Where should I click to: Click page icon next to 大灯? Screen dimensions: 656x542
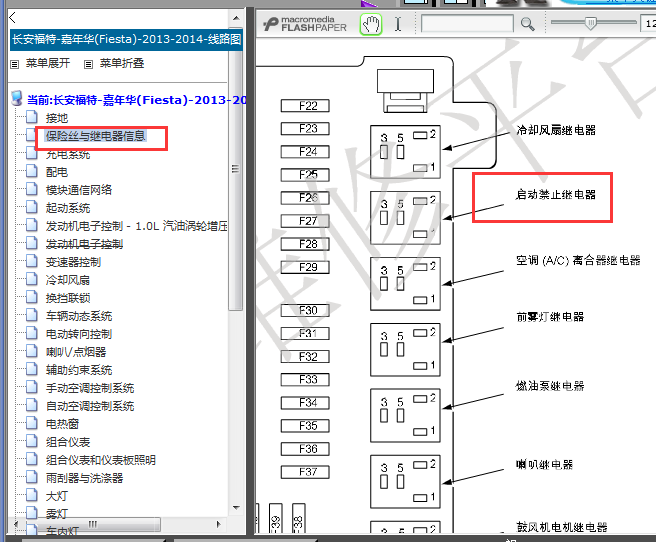pos(32,495)
